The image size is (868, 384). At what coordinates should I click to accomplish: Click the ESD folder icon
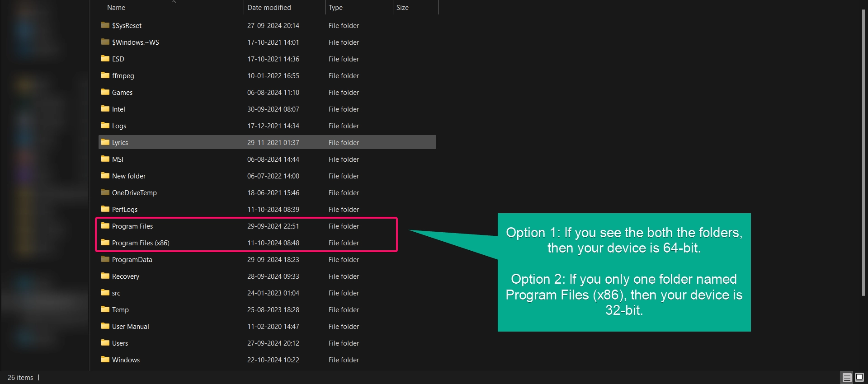pos(105,58)
